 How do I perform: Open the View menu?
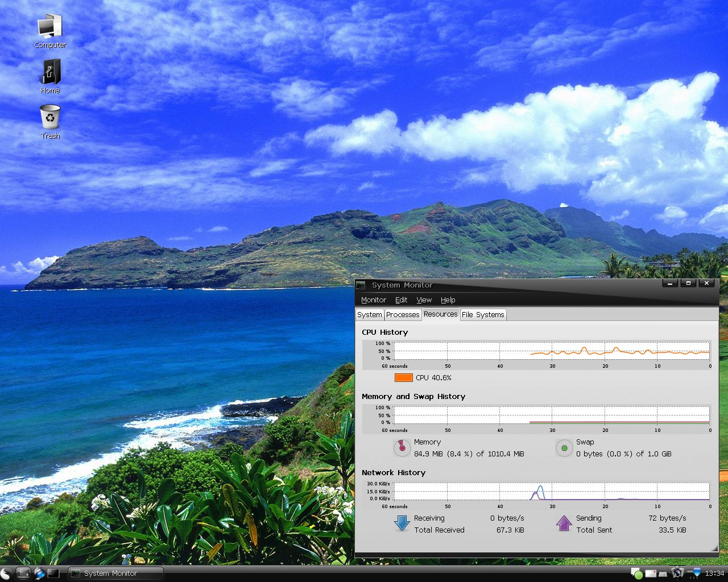tap(424, 300)
